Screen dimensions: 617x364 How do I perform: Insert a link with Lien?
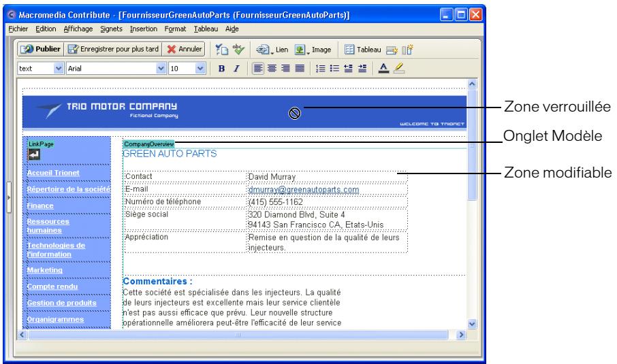pyautogui.click(x=272, y=50)
